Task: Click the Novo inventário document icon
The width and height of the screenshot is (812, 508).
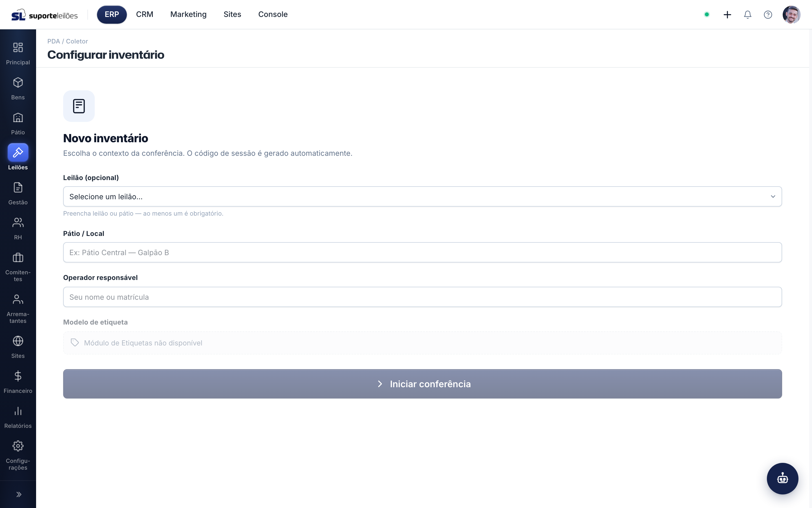Action: click(x=79, y=106)
